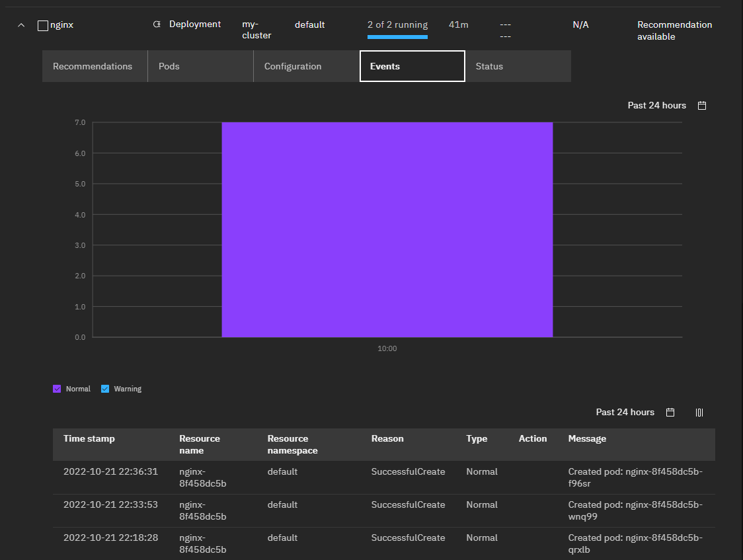This screenshot has height=560, width=743.
Task: Click the nginx deployment name
Action: coord(62,25)
